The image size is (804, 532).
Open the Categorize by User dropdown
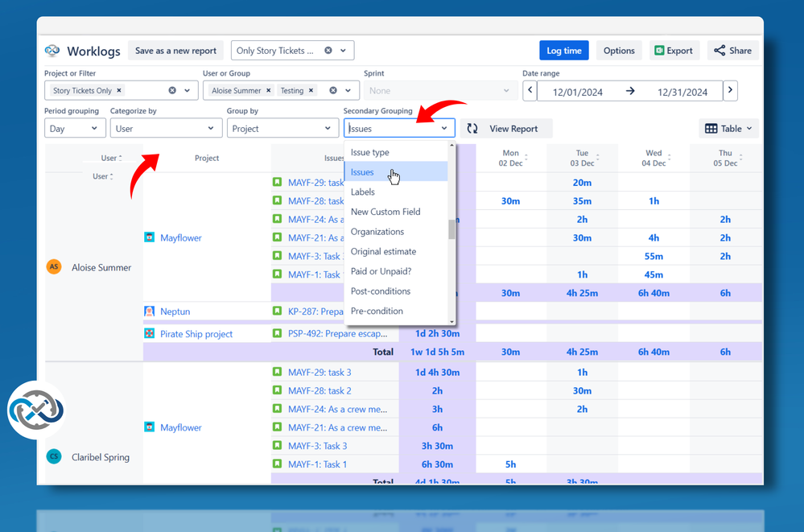tap(166, 128)
